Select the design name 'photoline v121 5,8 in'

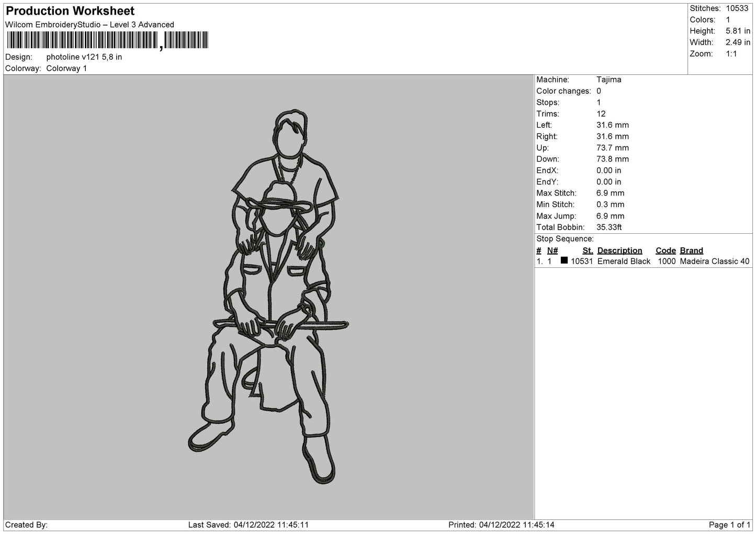pos(84,57)
